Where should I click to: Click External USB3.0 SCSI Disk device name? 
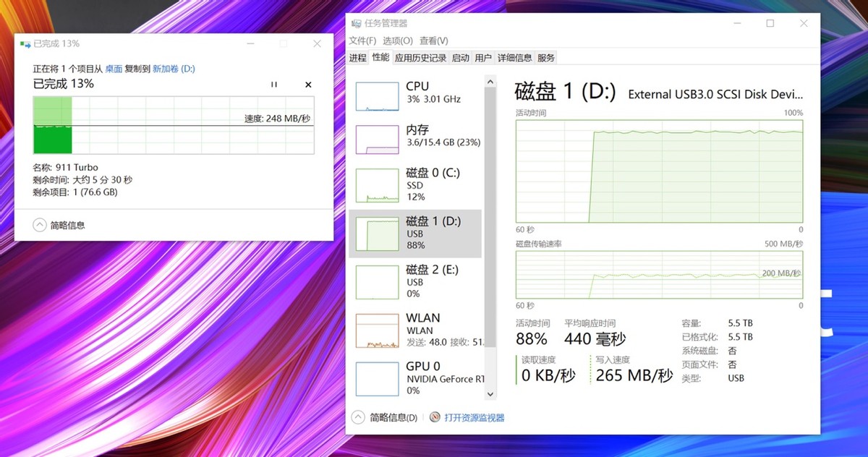point(715,94)
